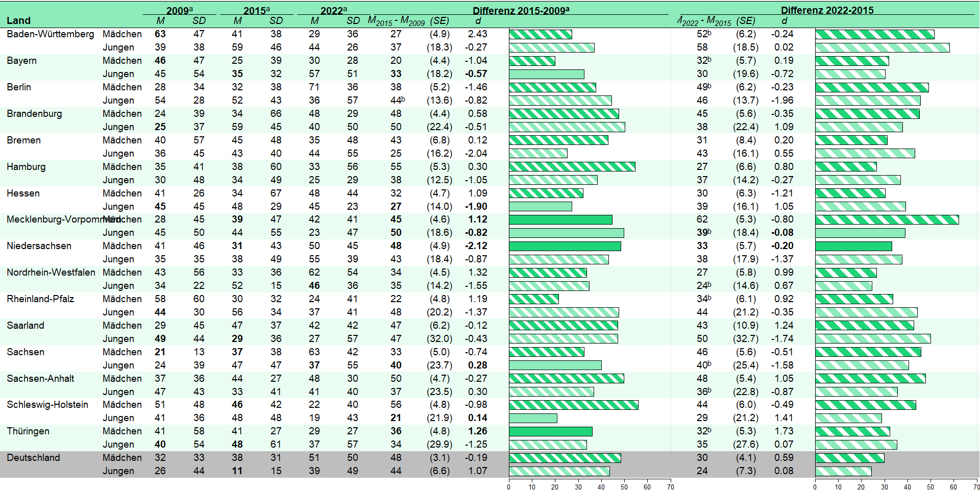Click the Thüringen state label

(28, 431)
